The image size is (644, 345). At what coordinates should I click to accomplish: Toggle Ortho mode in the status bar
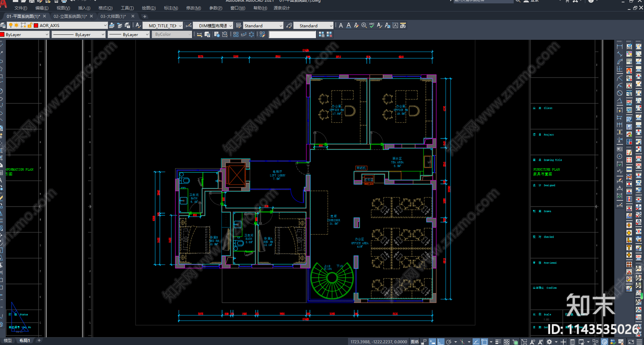pos(440,341)
